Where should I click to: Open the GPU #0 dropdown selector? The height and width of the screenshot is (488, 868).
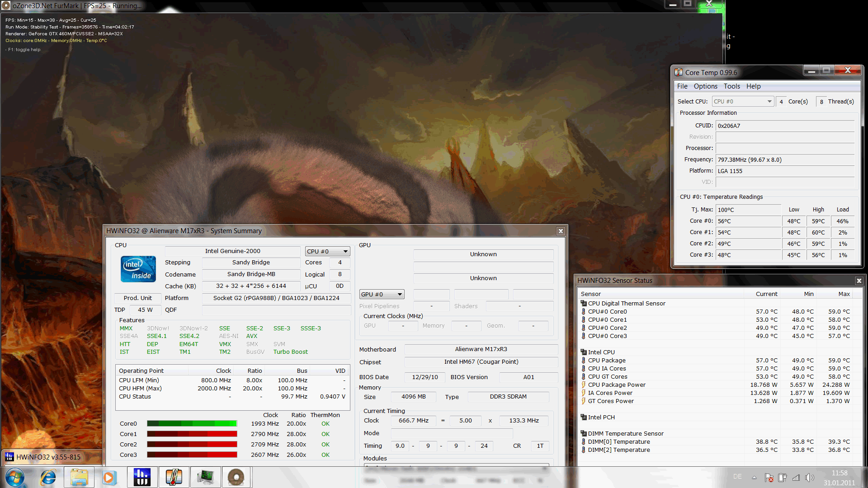click(382, 295)
